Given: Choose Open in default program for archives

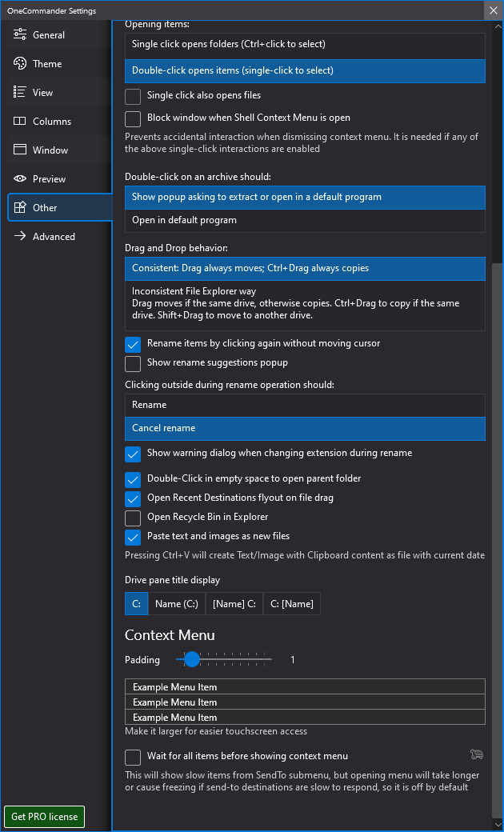Looking at the screenshot, I should pos(305,220).
